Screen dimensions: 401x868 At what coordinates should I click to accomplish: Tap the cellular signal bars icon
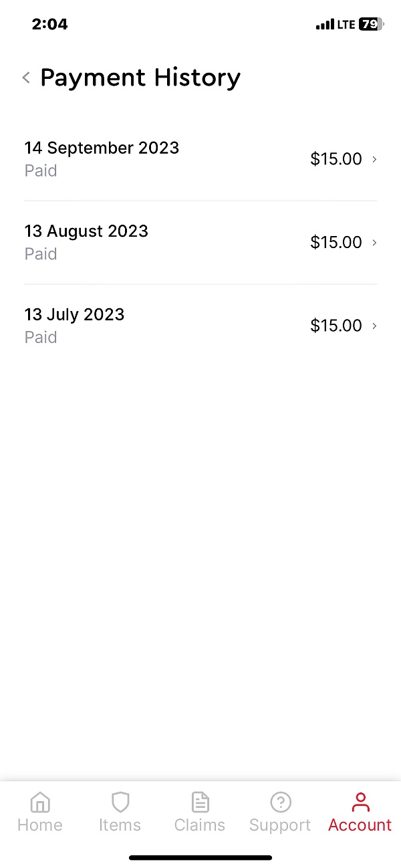coord(325,25)
